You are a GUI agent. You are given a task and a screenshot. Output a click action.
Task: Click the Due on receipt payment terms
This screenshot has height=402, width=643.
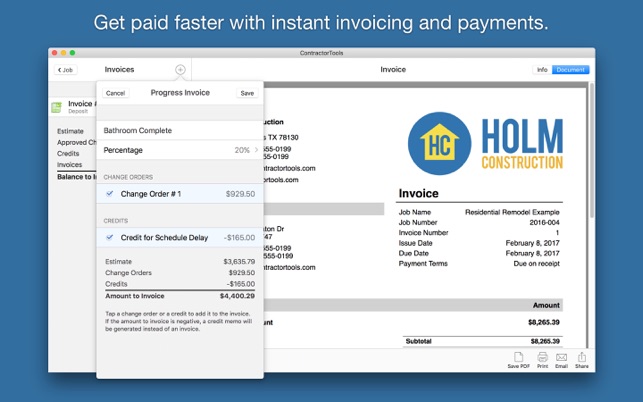[x=536, y=263]
